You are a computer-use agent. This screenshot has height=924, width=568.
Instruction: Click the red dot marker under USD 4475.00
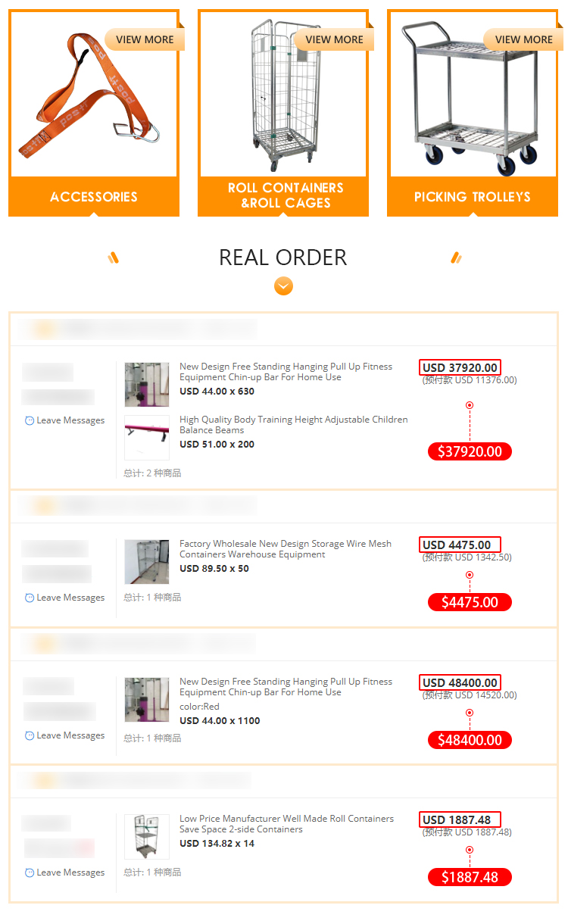tap(470, 575)
